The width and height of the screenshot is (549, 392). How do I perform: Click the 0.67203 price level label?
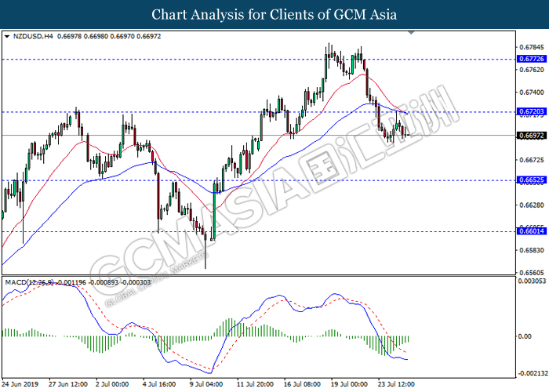(x=532, y=111)
